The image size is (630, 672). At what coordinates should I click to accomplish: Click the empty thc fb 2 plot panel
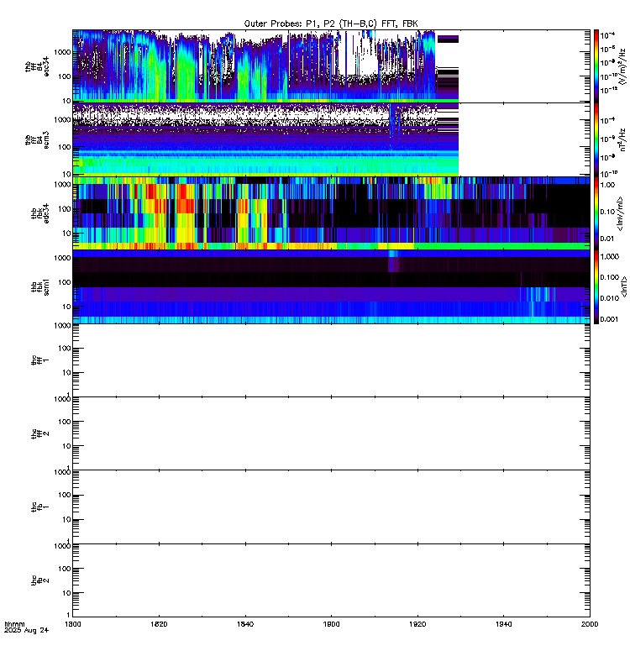[x=331, y=580]
